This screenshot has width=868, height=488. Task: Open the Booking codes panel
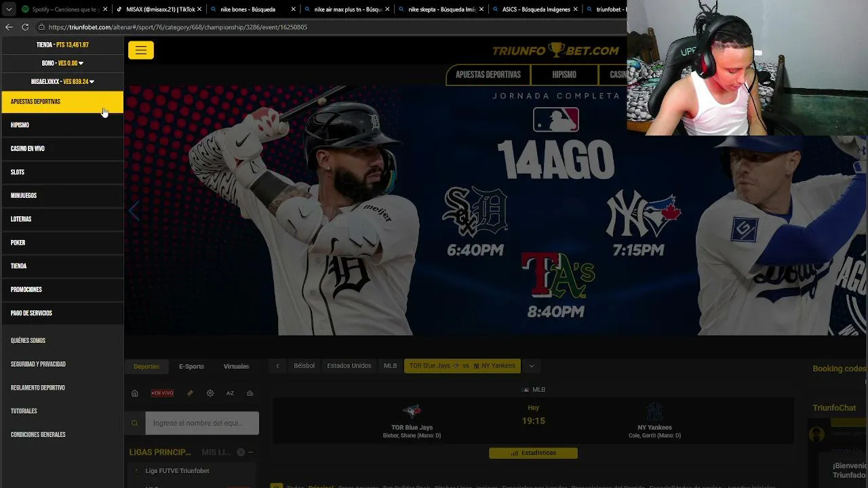840,369
